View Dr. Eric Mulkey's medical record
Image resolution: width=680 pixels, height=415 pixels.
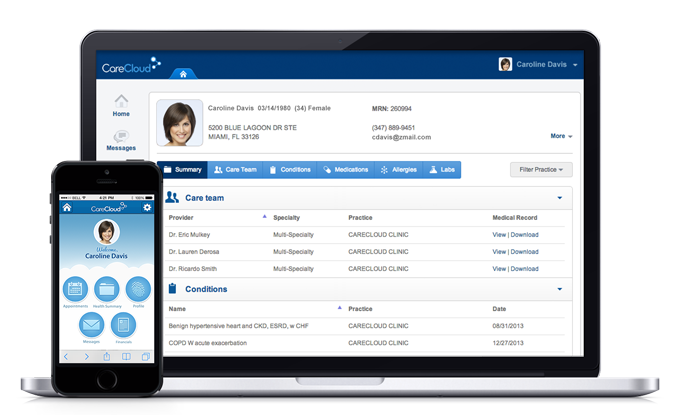pos(499,235)
